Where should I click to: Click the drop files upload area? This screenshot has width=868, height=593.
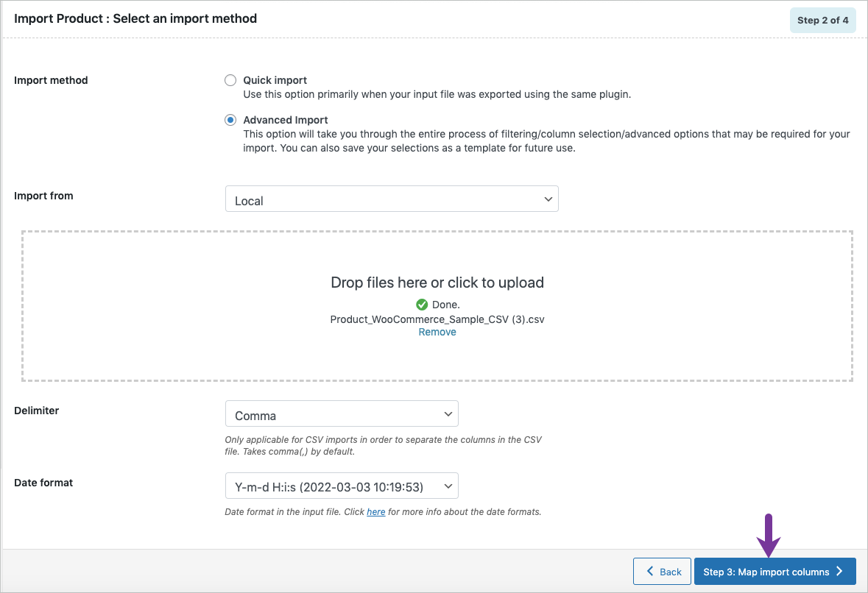437,283
